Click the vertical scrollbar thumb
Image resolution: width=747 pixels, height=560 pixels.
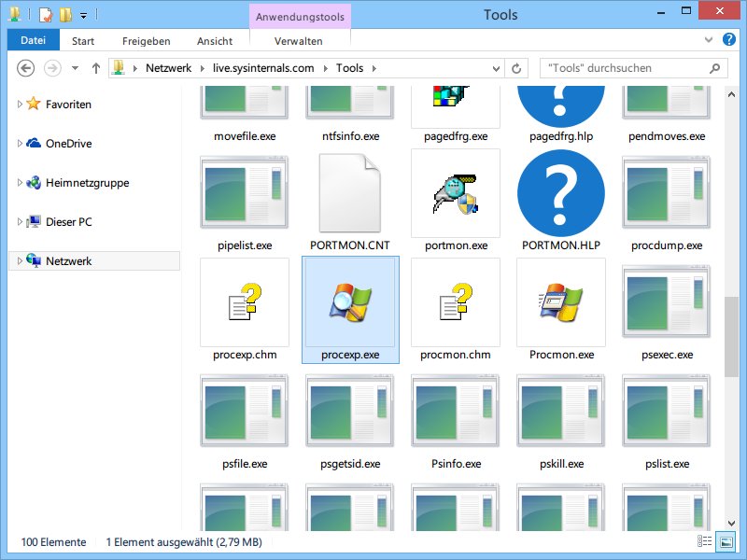pyautogui.click(x=731, y=337)
